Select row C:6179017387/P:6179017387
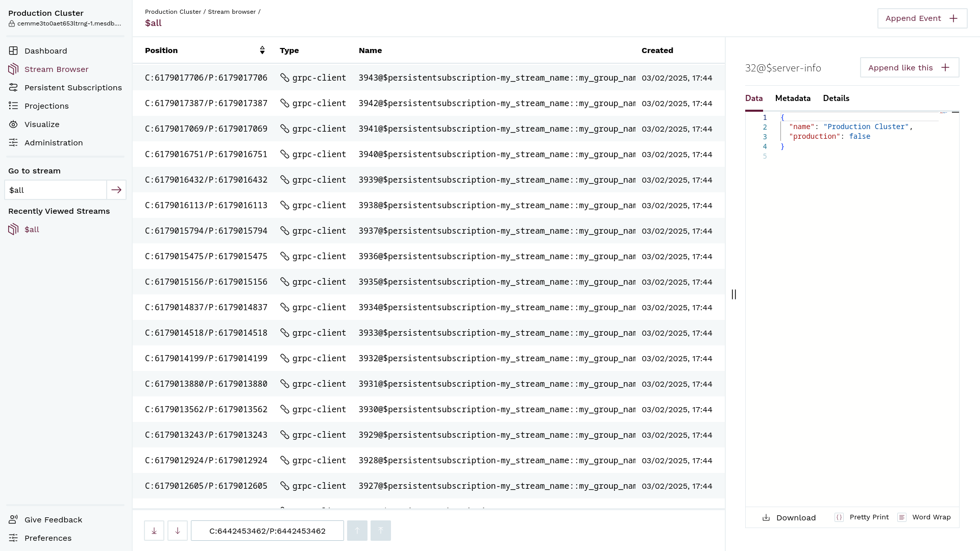The image size is (980, 551). 429,104
